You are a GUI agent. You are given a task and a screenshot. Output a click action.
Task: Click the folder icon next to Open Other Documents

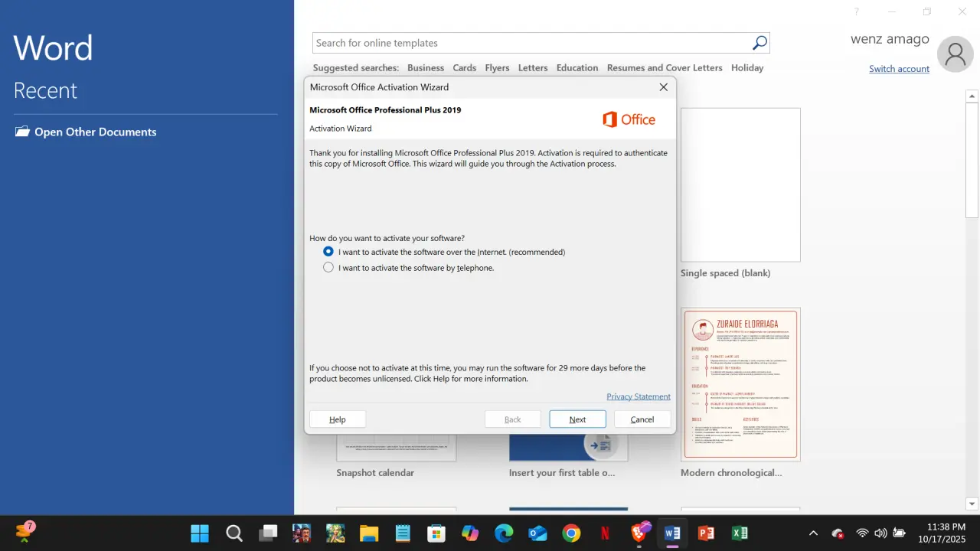[22, 132]
